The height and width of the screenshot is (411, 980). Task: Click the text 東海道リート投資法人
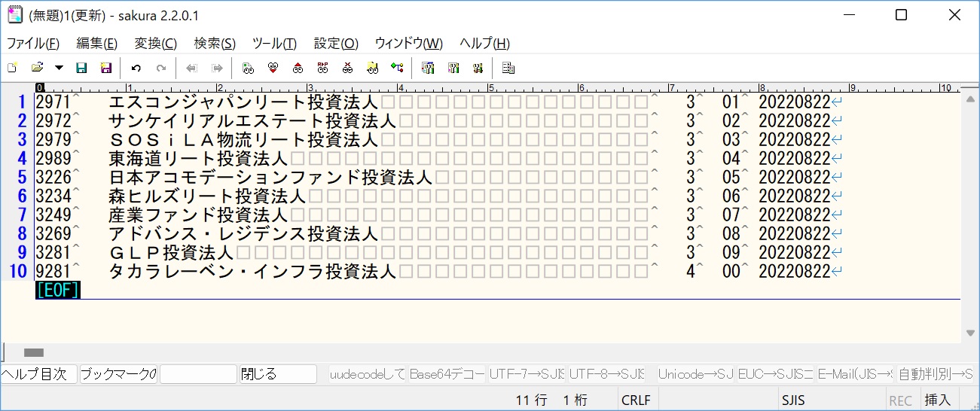[x=198, y=158]
